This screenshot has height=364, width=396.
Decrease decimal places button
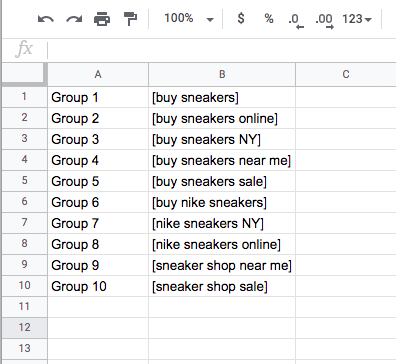coord(296,20)
